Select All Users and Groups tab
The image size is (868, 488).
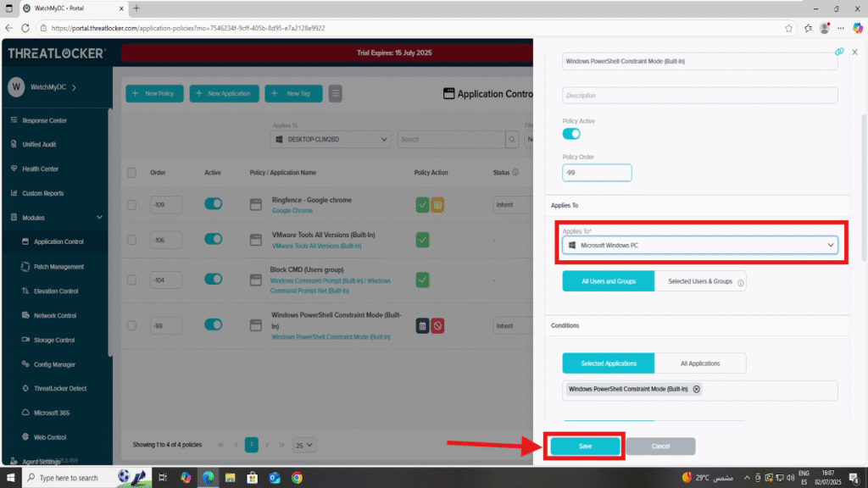[x=609, y=281]
